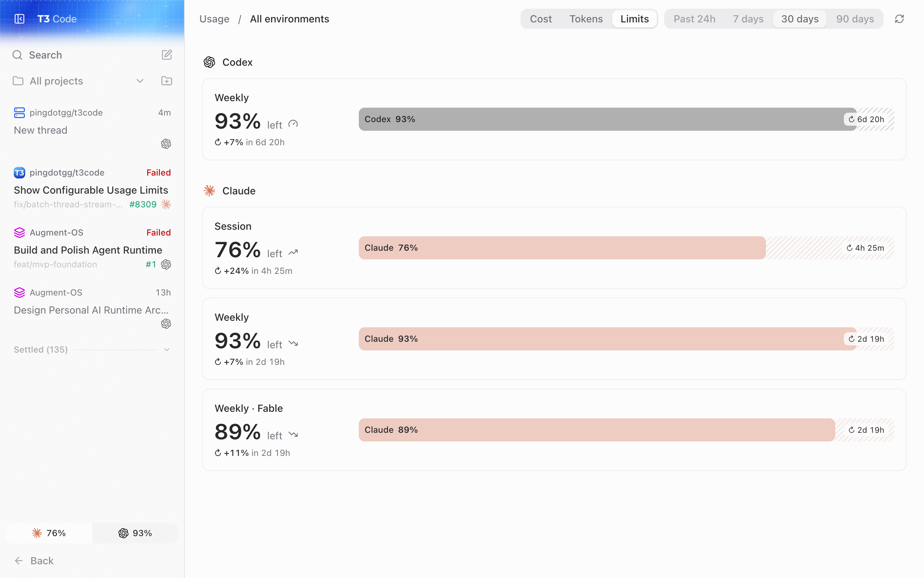Click the Claude icon next to #8309
924x578 pixels.
pos(166,204)
